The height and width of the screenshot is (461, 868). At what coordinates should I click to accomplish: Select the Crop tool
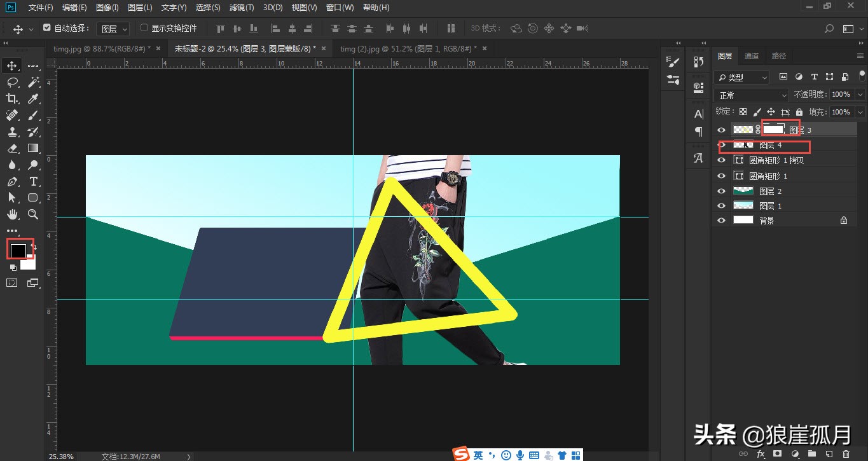(x=13, y=99)
